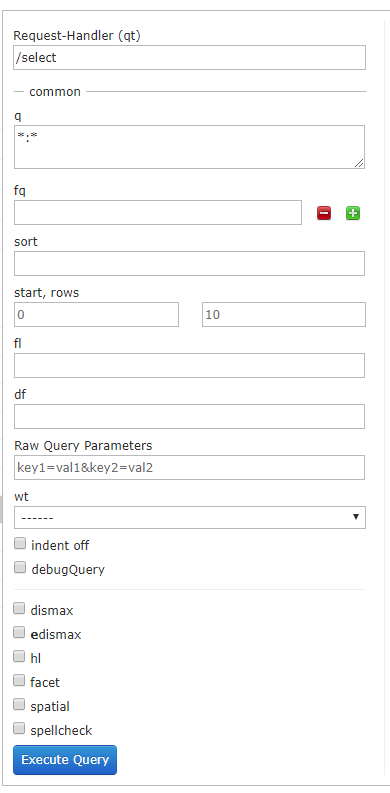Click the Execute Query button
This screenshot has height=793, width=390.
coord(65,760)
